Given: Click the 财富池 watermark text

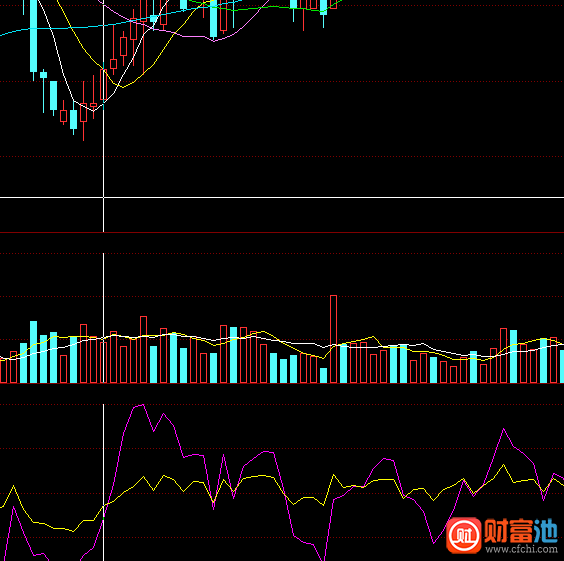Looking at the screenshot, I should click(x=521, y=531).
